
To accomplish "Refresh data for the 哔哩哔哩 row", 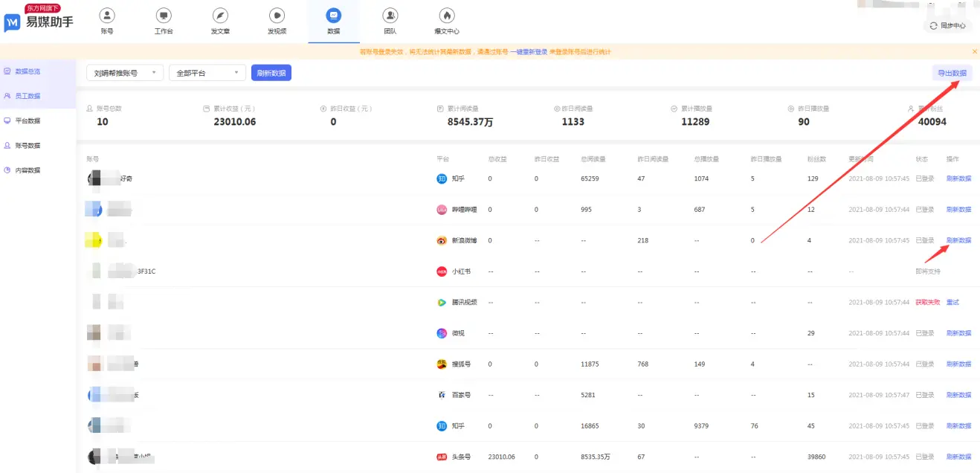I will coord(958,210).
